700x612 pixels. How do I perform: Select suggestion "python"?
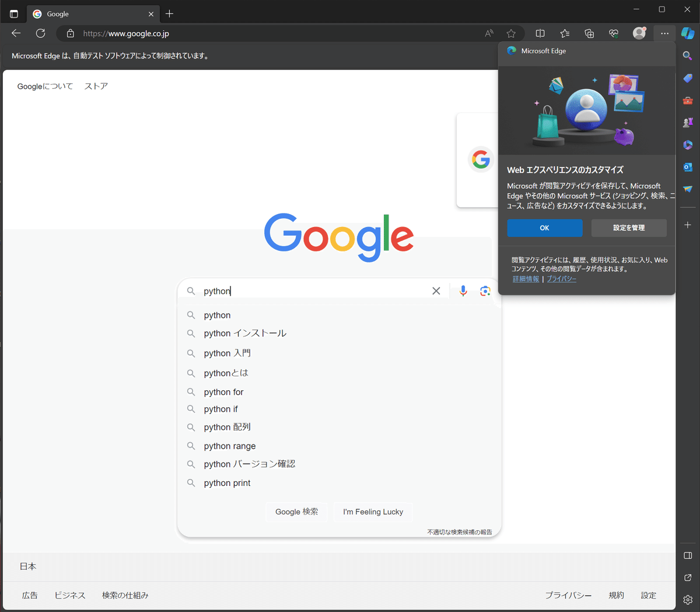pos(339,315)
